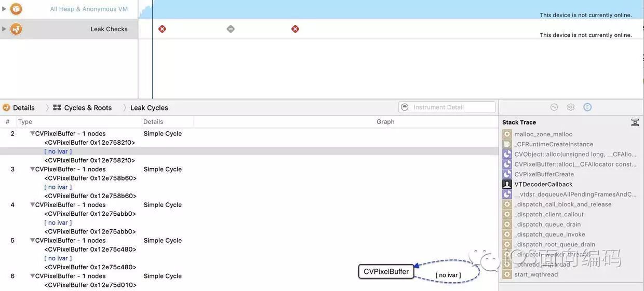Click the gear icon beside malloc_zone_malloc

coord(507,134)
